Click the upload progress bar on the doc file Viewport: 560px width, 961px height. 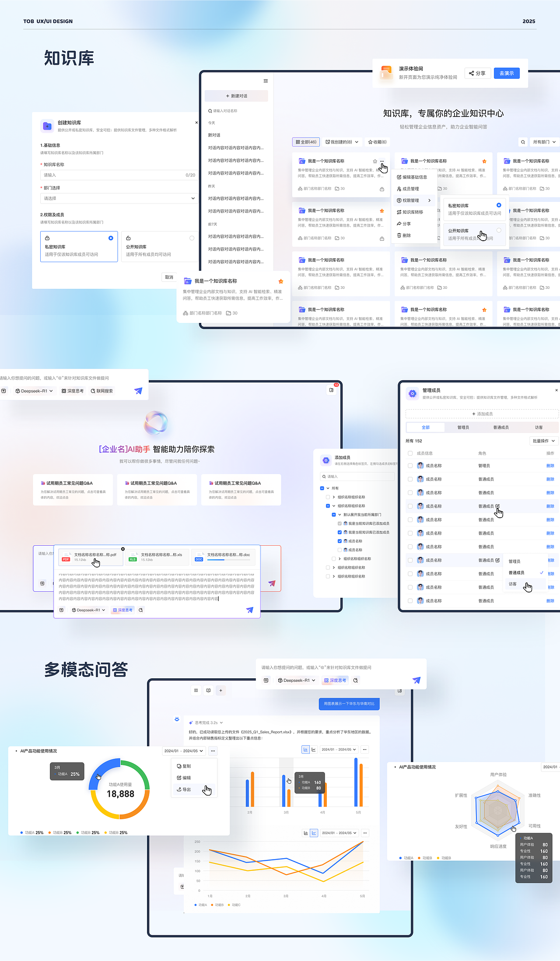[x=229, y=560]
